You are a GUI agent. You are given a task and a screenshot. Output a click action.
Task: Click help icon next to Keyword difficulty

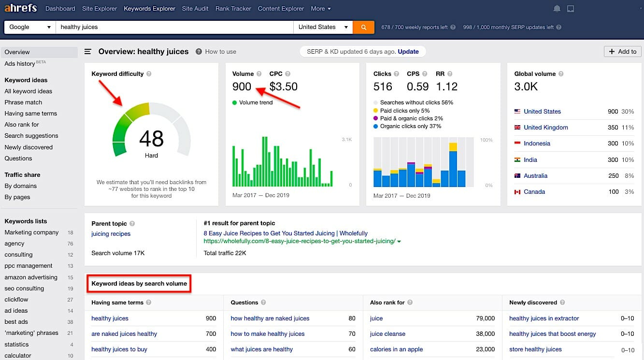[x=149, y=74]
